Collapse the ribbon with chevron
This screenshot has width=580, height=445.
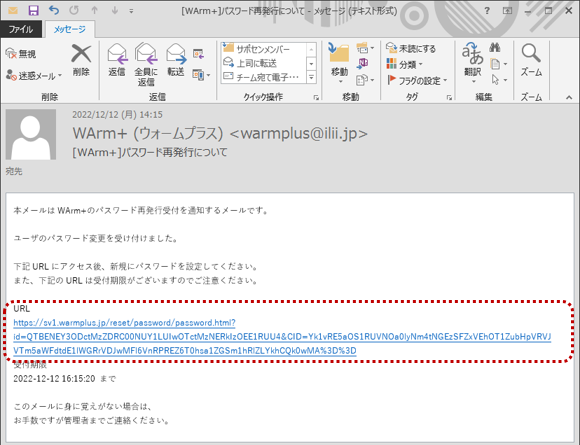point(569,97)
